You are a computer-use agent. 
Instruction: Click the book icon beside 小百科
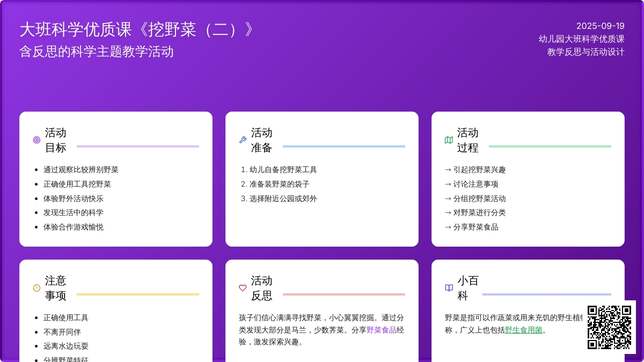449,288
